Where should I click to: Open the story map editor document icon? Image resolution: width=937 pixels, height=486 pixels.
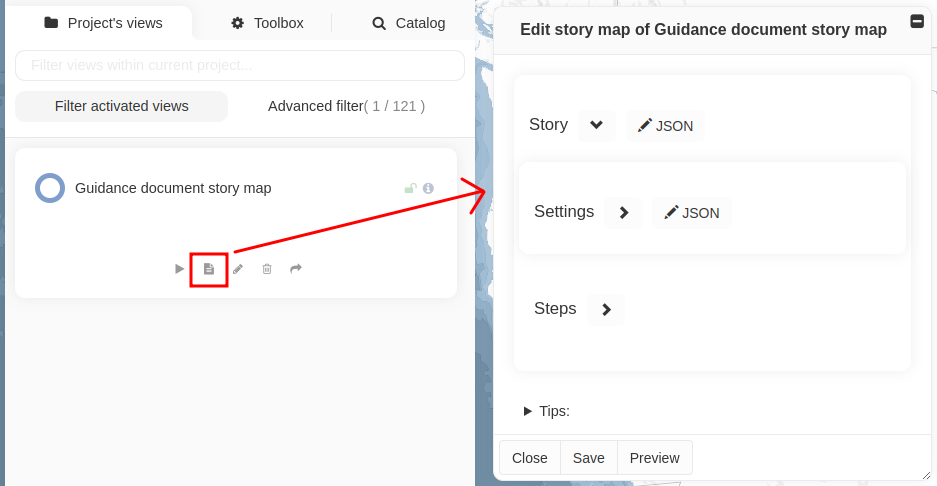click(x=209, y=269)
